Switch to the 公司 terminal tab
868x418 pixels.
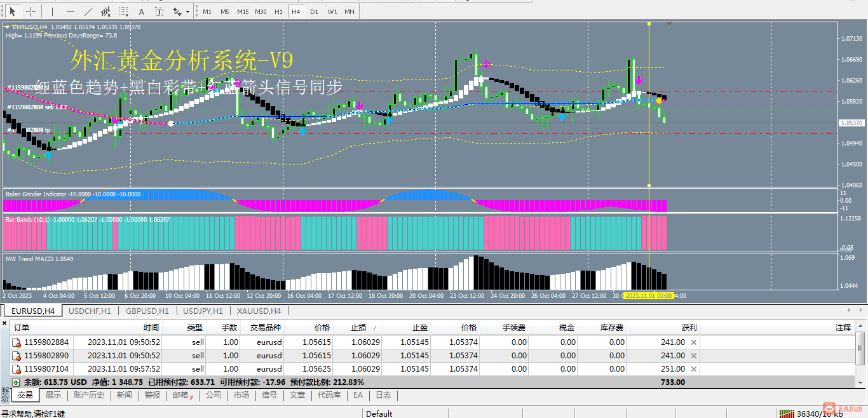[x=214, y=395]
